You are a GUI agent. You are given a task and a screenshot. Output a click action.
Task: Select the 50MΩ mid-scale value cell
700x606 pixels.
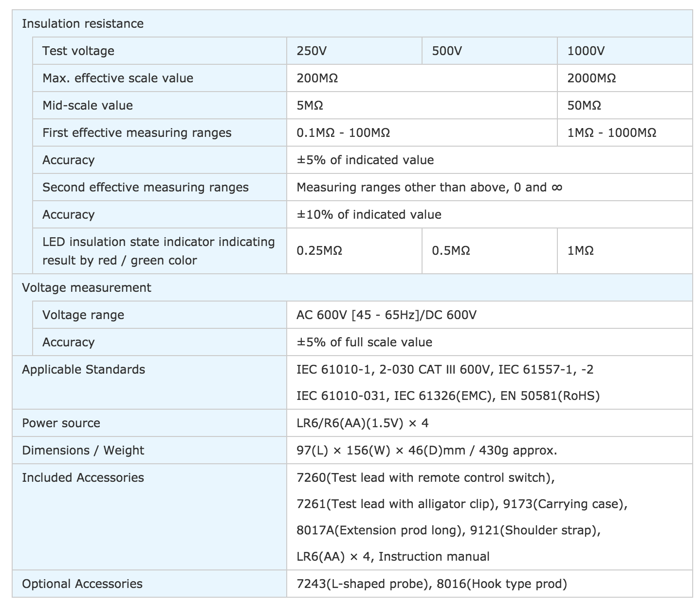[584, 106]
